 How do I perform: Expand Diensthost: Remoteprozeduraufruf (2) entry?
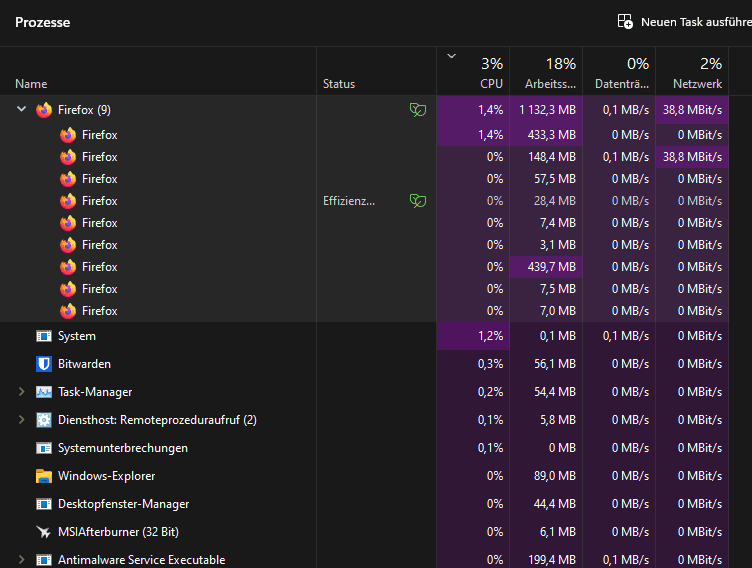[x=22, y=420]
